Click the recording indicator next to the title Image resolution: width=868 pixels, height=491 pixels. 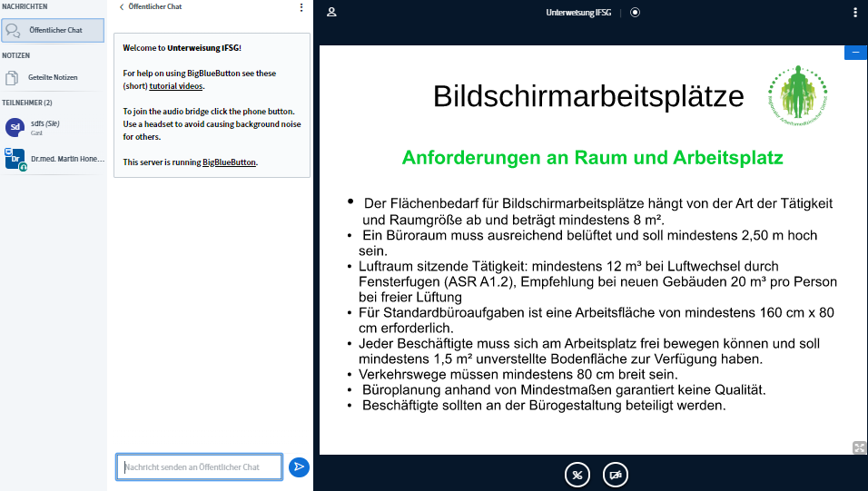click(x=635, y=13)
